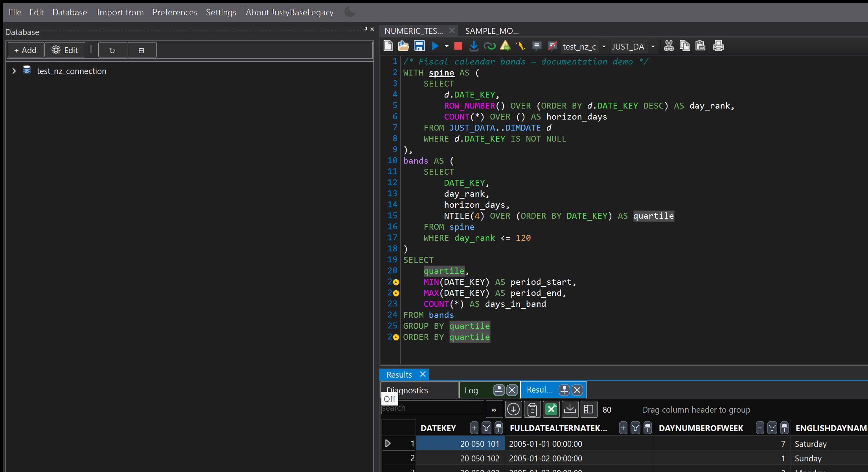Click the green refresh-link icon
Viewport: 868px width, 472px height.
pyautogui.click(x=489, y=46)
